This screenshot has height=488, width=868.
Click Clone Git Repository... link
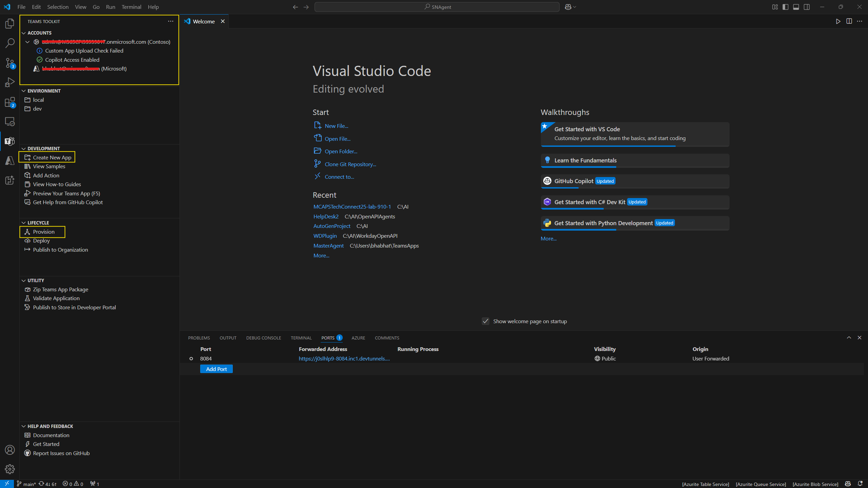pos(350,164)
